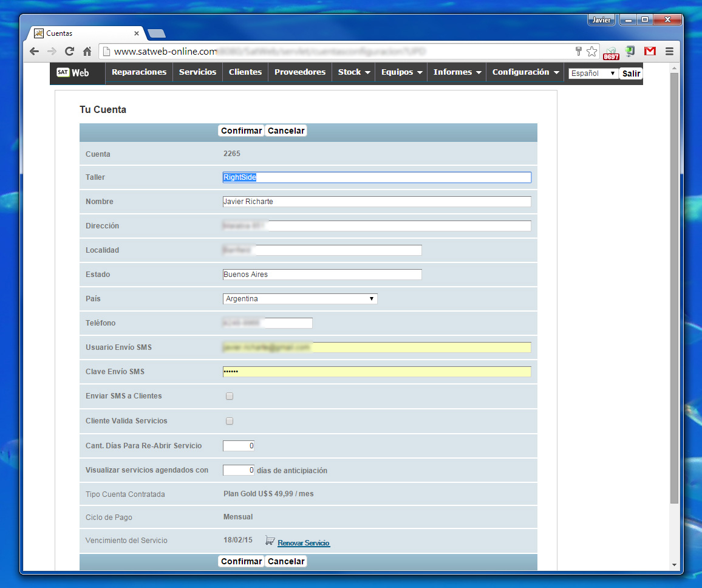Expand the Informes menu

(x=457, y=72)
